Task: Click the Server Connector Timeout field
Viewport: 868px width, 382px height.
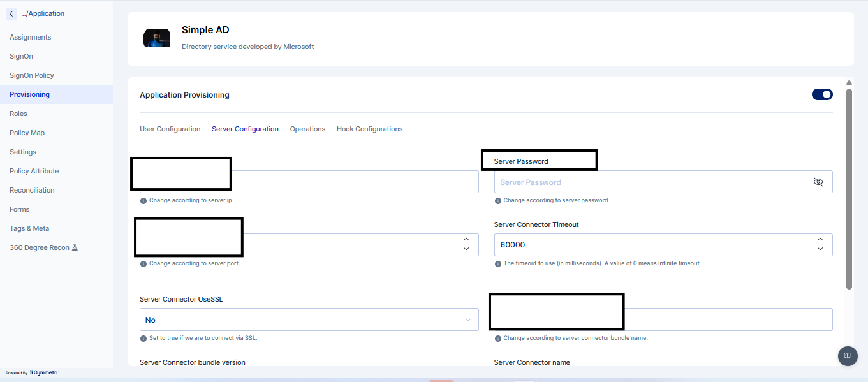Action: click(x=663, y=245)
